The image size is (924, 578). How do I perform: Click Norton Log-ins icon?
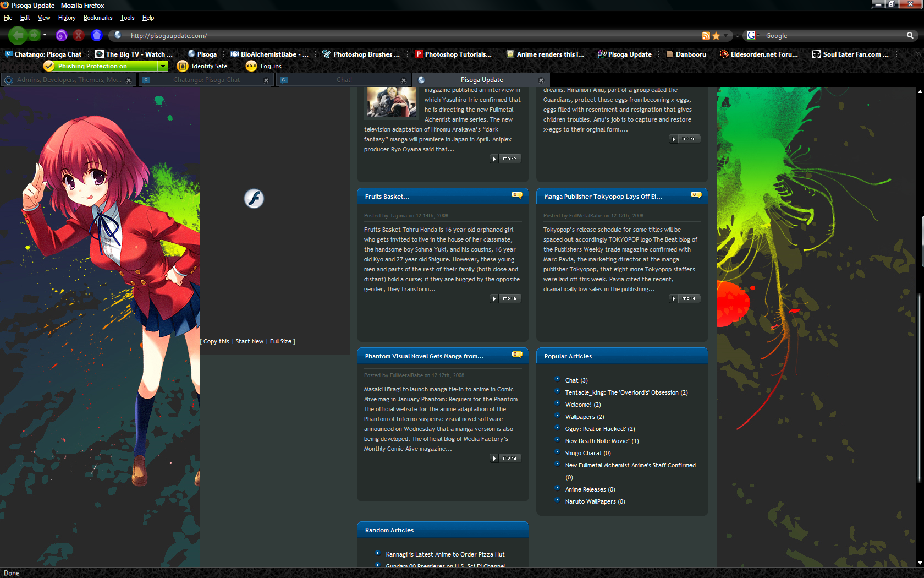click(x=251, y=66)
